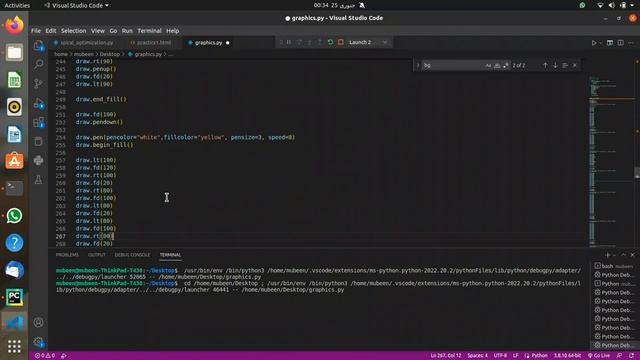Close the find widget
The width and height of the screenshot is (640, 360).
coord(575,65)
